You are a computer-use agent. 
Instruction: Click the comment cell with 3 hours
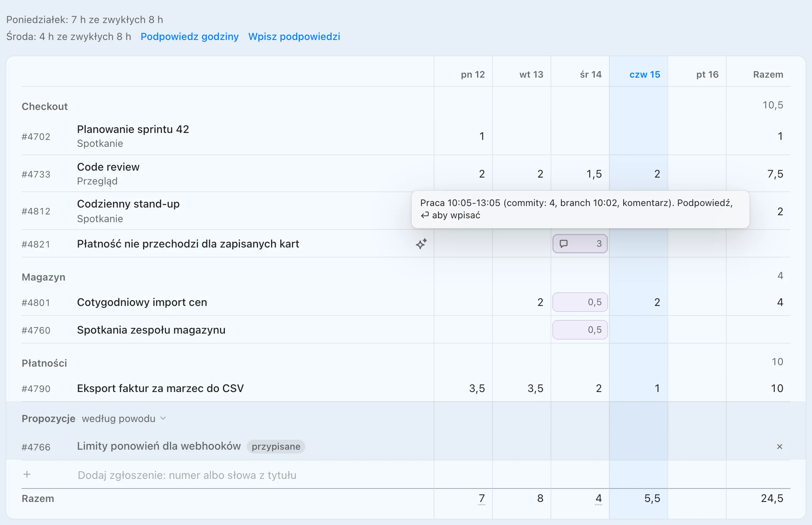580,244
